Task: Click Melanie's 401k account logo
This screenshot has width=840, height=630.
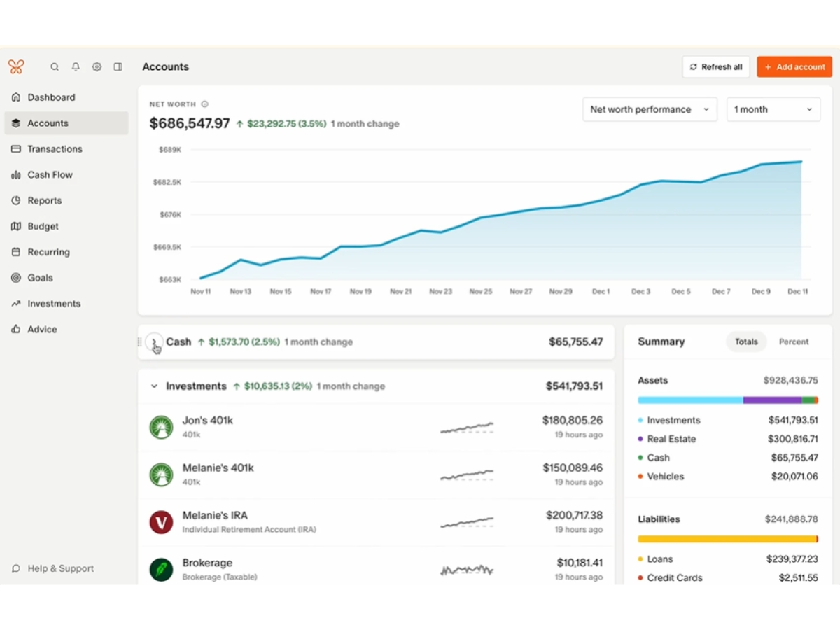Action: (x=161, y=475)
